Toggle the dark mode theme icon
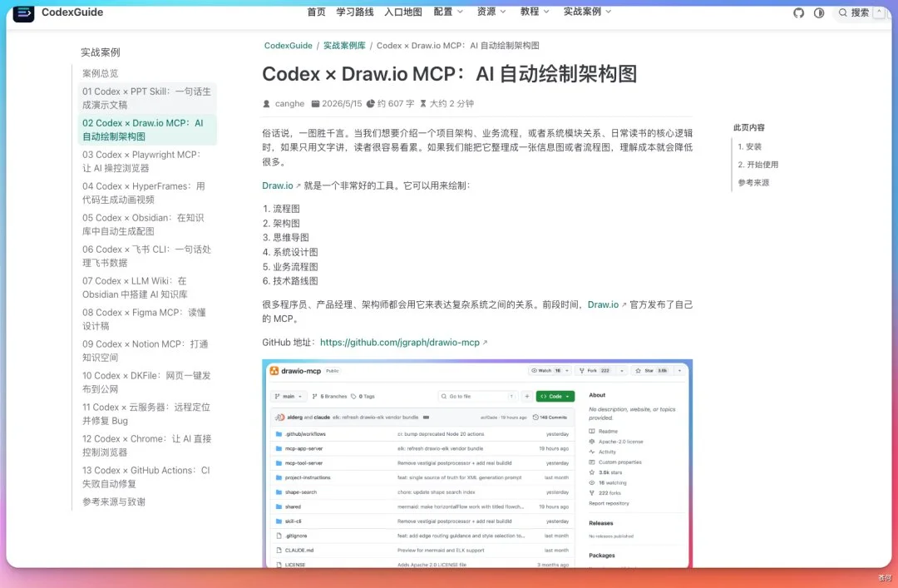898x588 pixels. 819,12
